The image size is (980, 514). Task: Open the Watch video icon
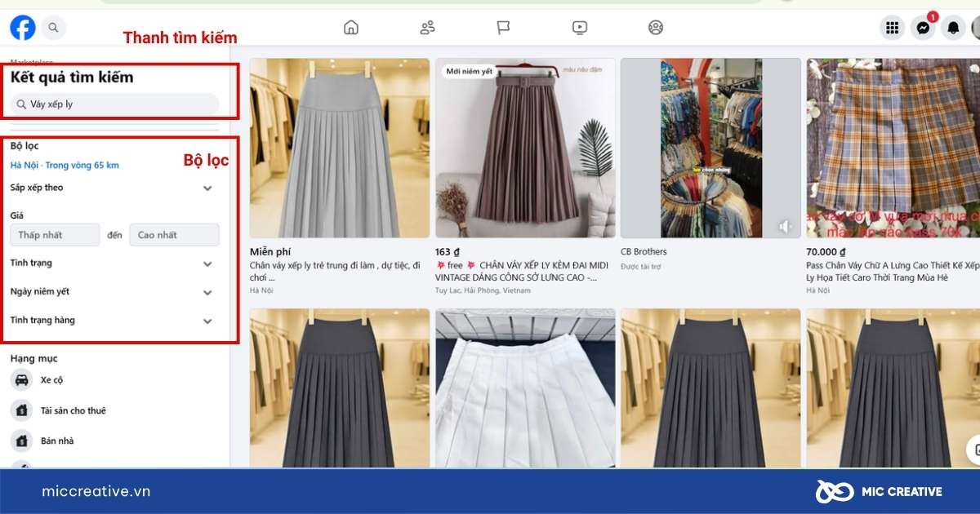[579, 28]
